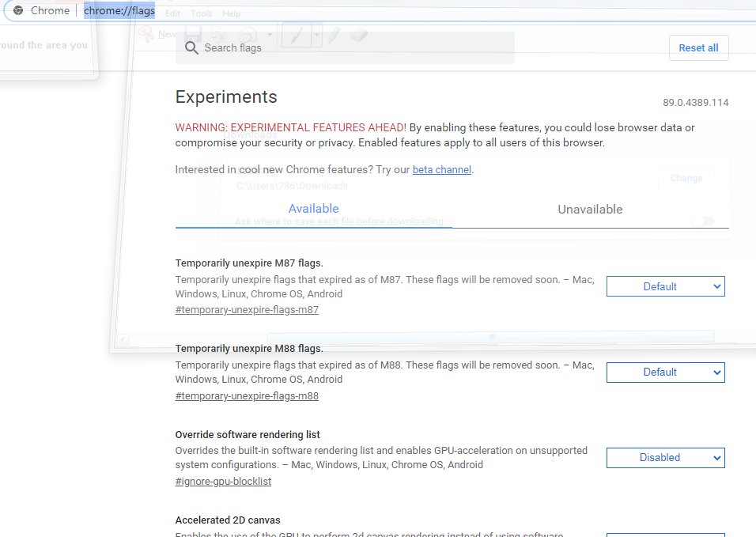Switch to the Available tab
Screen dimensions: 756x537
coord(313,209)
